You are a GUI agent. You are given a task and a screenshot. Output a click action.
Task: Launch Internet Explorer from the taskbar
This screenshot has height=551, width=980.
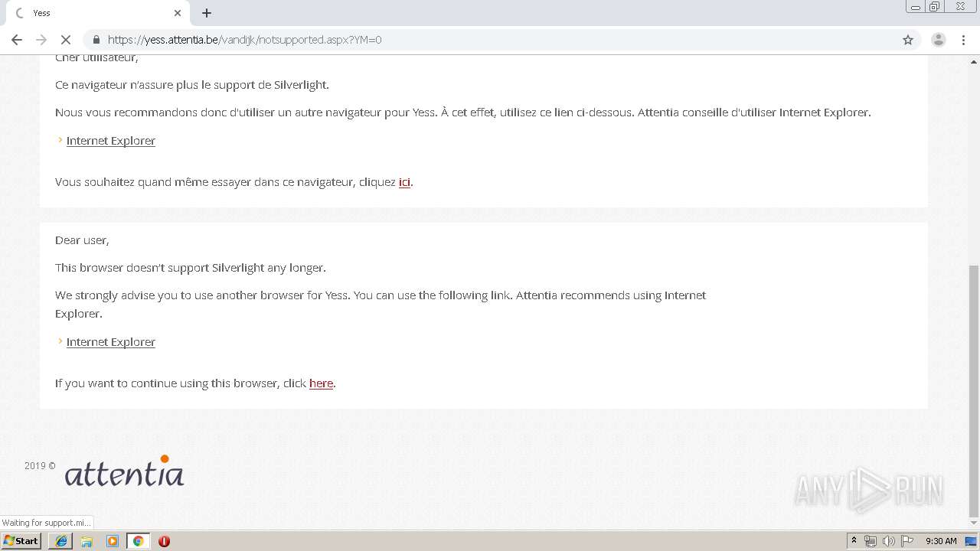coord(61,541)
